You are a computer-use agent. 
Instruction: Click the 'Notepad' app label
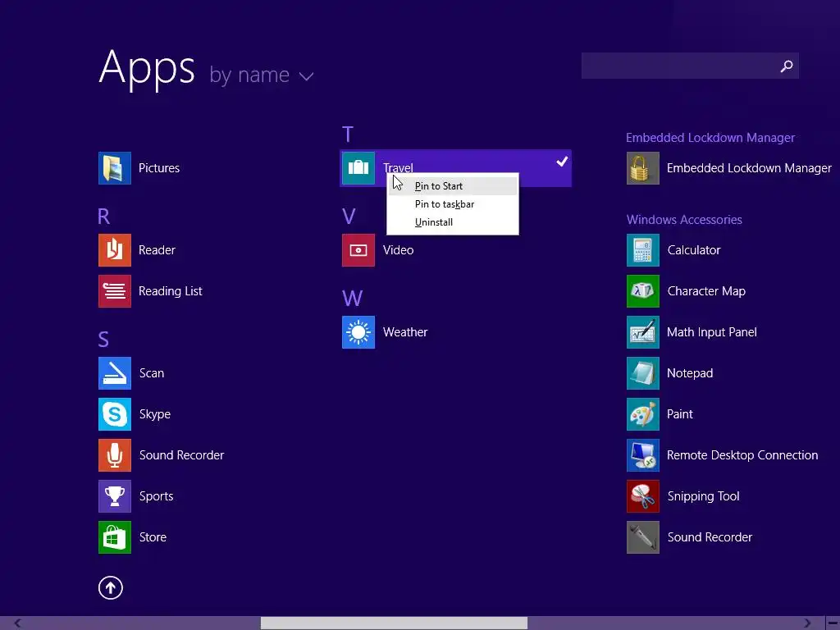pyautogui.click(x=690, y=373)
